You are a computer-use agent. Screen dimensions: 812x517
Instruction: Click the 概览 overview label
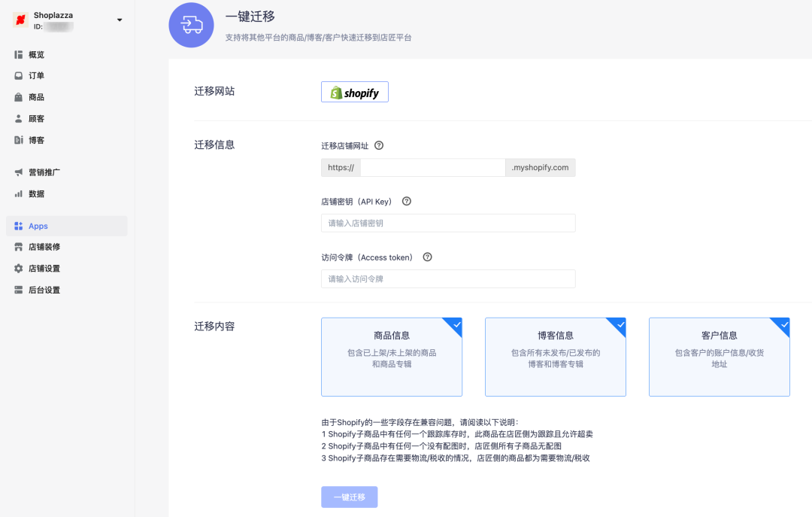(36, 54)
